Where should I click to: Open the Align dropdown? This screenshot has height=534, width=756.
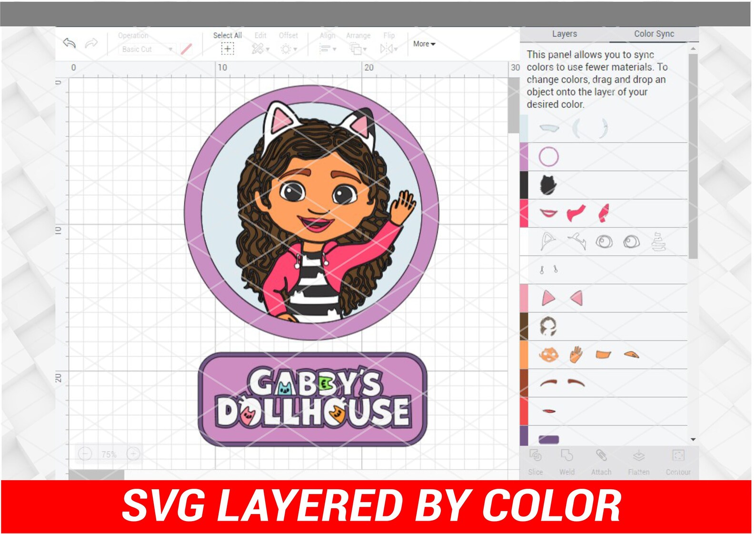point(328,49)
